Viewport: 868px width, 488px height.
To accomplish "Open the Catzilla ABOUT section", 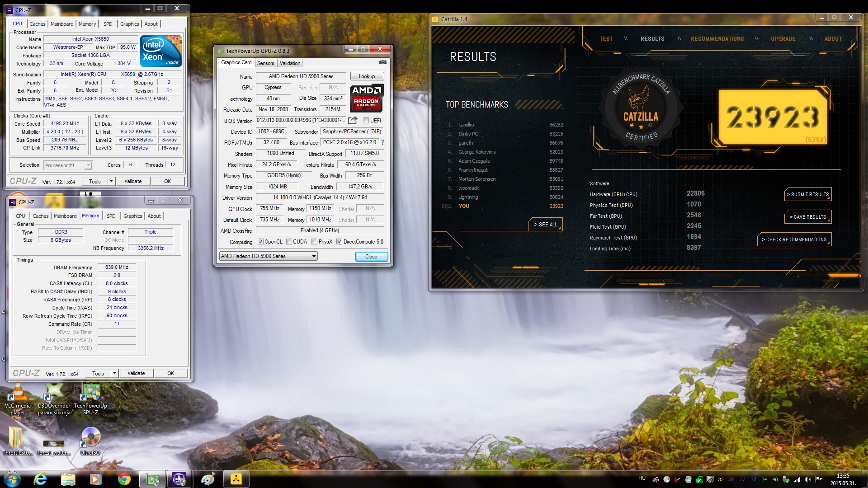I will 833,39.
